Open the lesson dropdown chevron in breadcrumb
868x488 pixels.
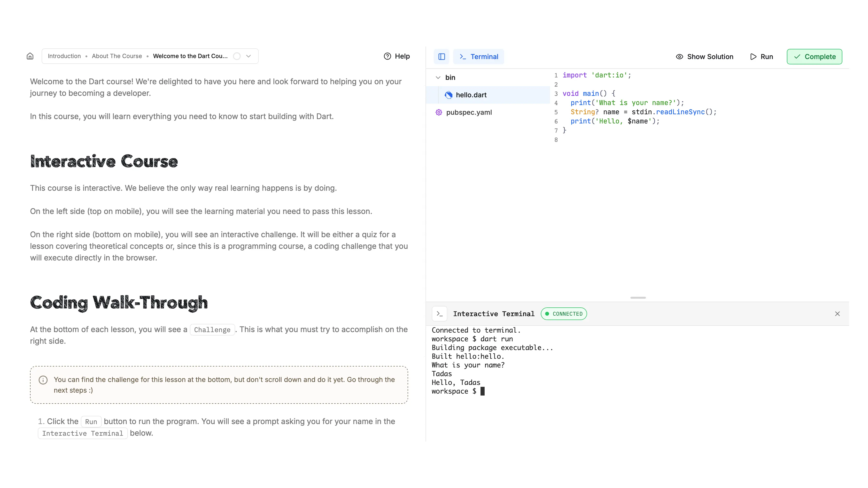coord(249,56)
